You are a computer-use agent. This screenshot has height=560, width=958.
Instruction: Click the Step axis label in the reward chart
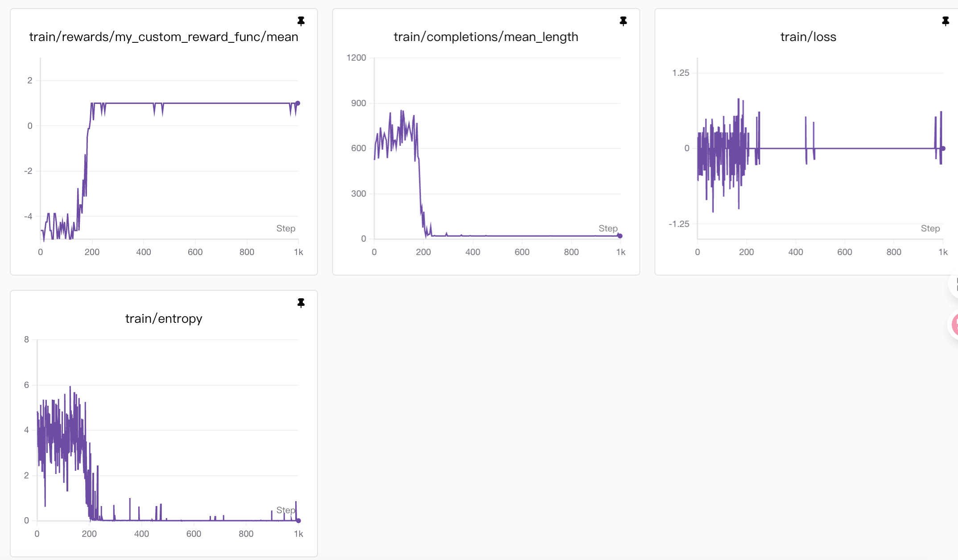286,228
